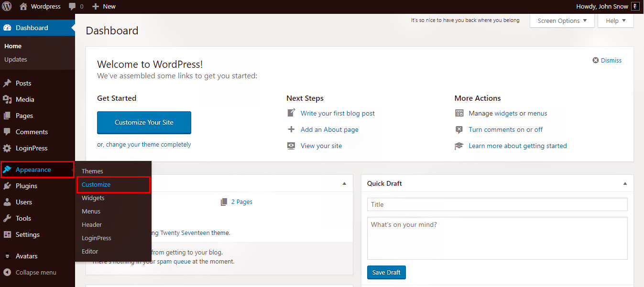Click the Tools wrench icon

pos(7,218)
